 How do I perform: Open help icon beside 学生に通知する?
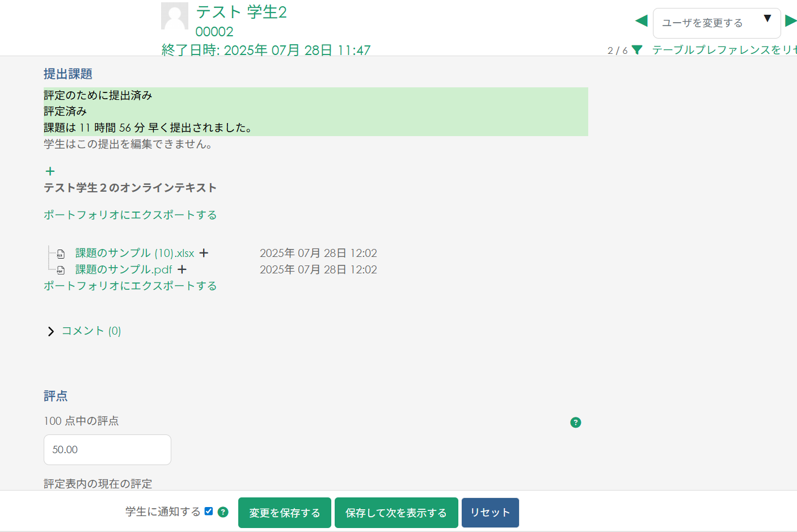click(x=223, y=512)
